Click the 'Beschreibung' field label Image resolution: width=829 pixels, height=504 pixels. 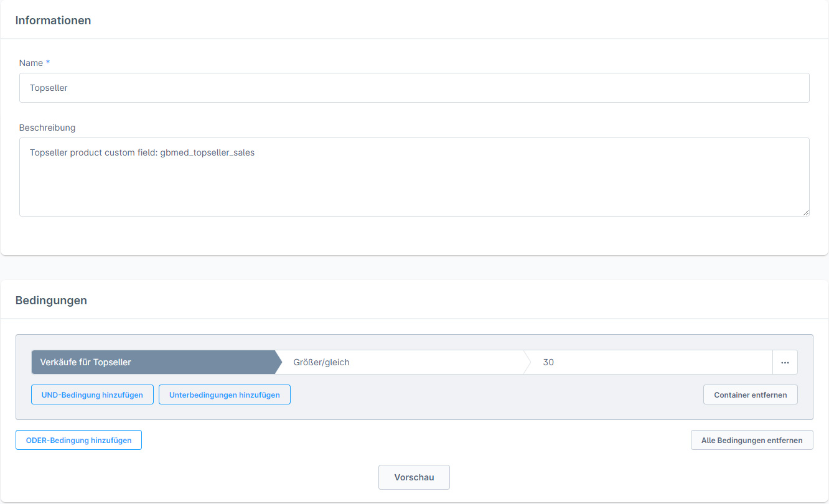(47, 128)
